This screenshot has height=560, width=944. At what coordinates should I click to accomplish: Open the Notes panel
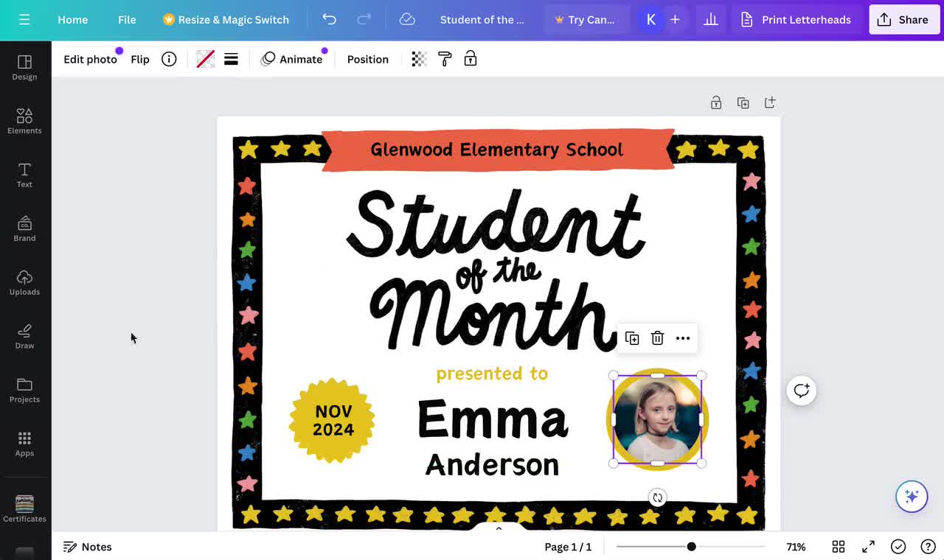click(x=88, y=547)
